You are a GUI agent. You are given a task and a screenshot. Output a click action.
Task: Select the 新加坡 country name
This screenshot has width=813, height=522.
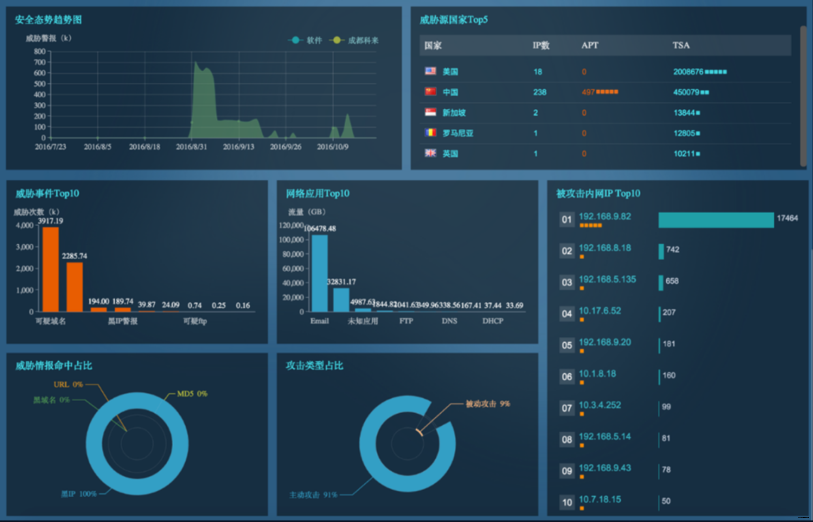454,112
